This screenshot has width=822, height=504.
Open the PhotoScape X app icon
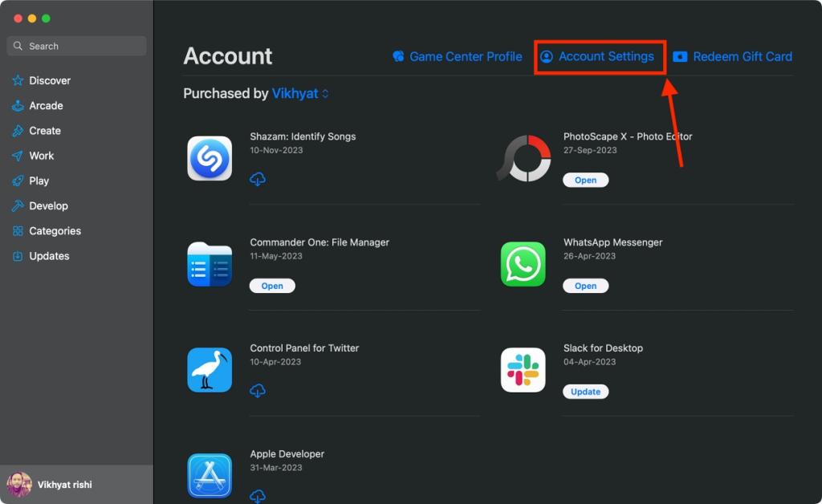(524, 158)
